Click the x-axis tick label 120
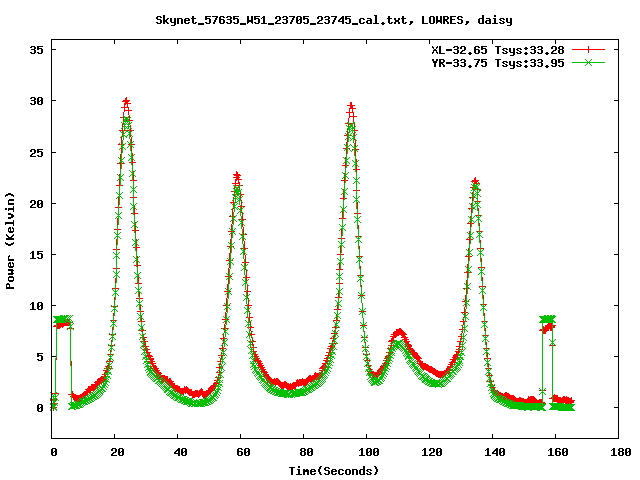640x480 pixels. click(432, 452)
